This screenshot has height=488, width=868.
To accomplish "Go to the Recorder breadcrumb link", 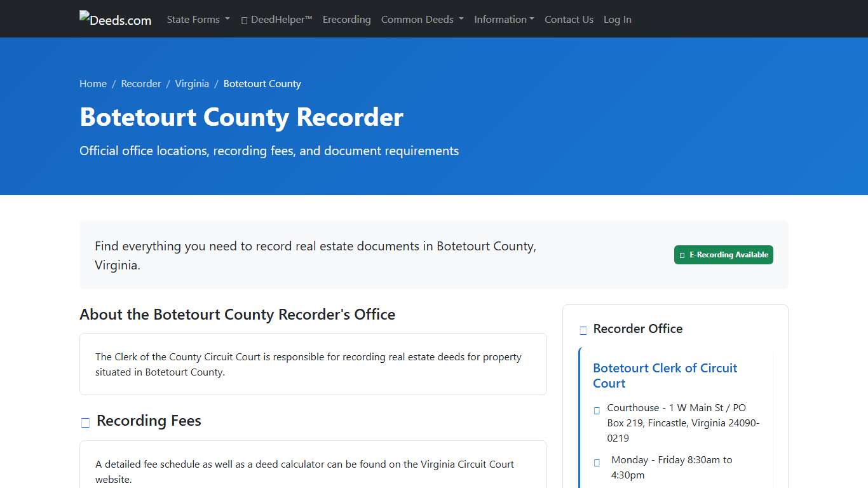I will pyautogui.click(x=141, y=83).
